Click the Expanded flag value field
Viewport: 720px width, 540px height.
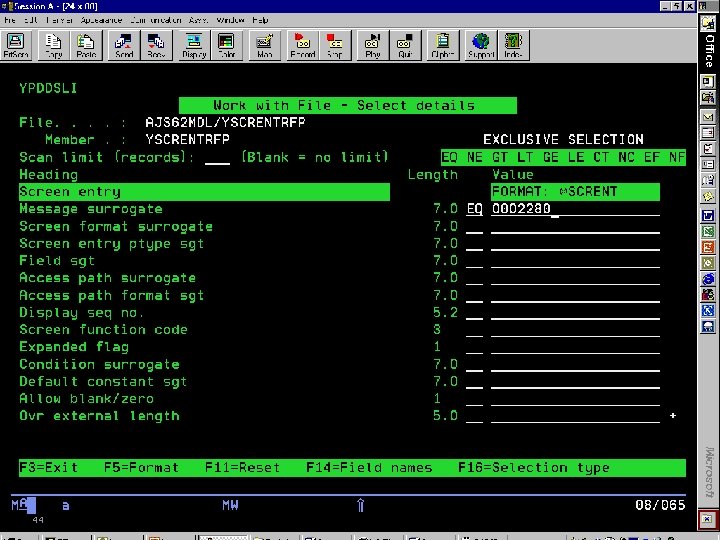pyautogui.click(x=575, y=347)
